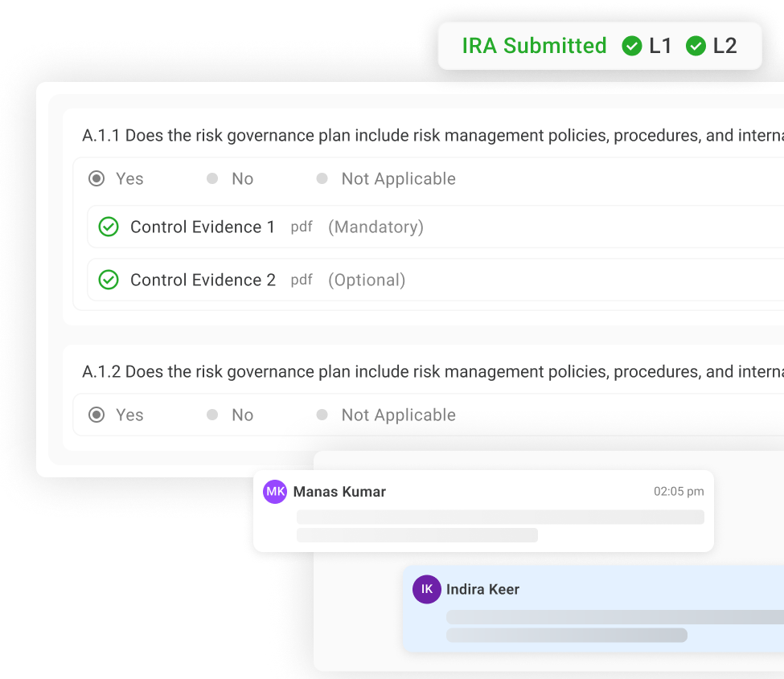Select No for question A.1.1
Screen dimensions: 784x679
click(212, 179)
